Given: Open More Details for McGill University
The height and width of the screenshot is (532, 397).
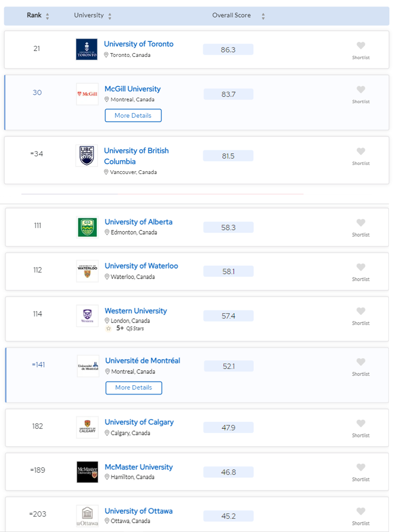Looking at the screenshot, I should pos(133,116).
